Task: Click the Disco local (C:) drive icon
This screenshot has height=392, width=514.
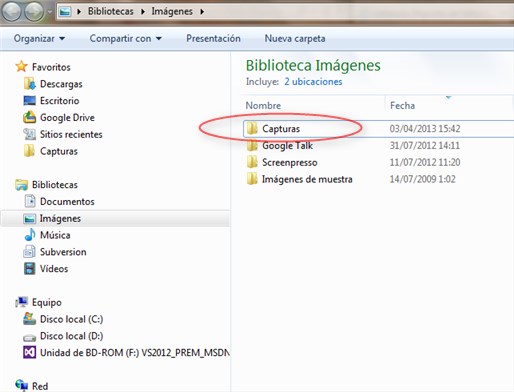Action: [x=29, y=319]
